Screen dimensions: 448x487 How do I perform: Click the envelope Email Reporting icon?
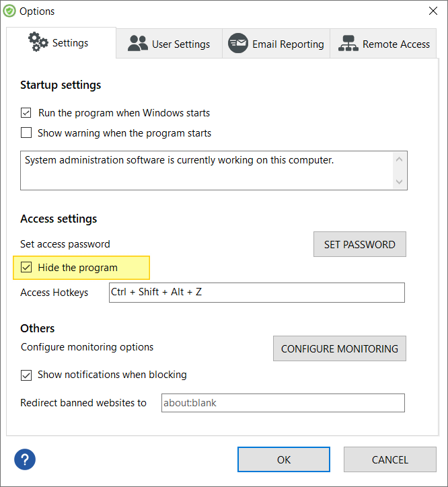coord(238,43)
